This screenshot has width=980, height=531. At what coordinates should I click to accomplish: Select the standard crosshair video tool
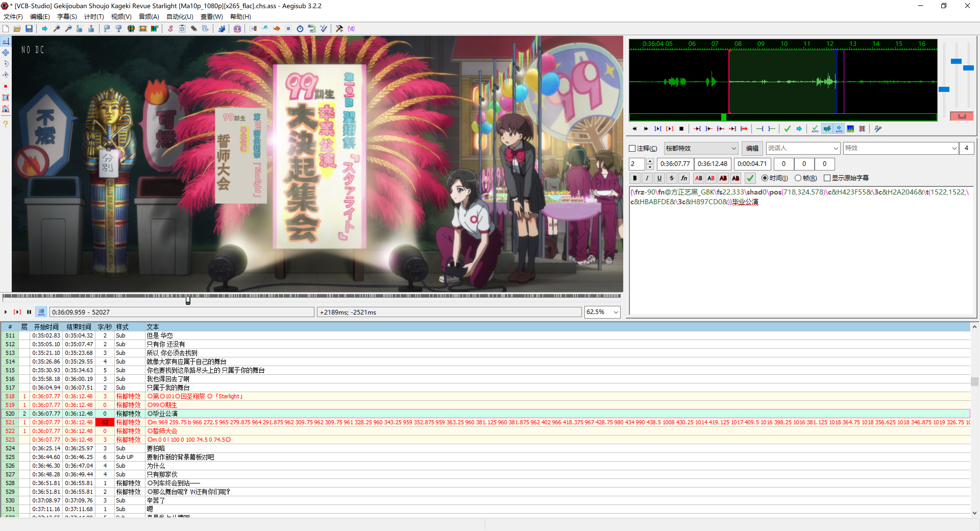click(x=6, y=41)
